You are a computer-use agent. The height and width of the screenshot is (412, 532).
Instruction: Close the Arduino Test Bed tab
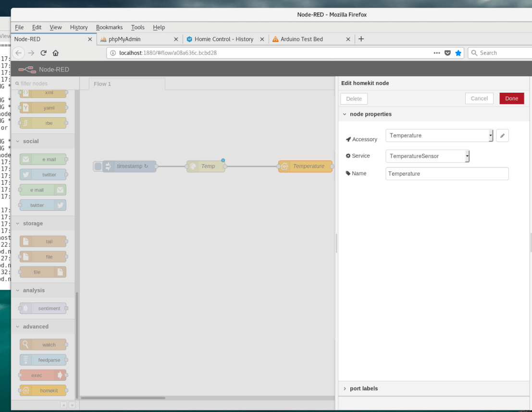(348, 39)
